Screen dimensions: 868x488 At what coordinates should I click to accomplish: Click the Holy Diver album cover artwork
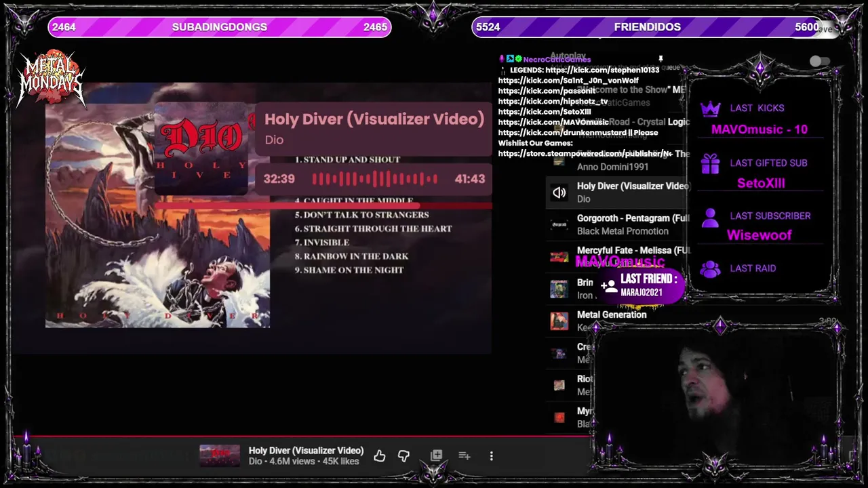click(157, 216)
